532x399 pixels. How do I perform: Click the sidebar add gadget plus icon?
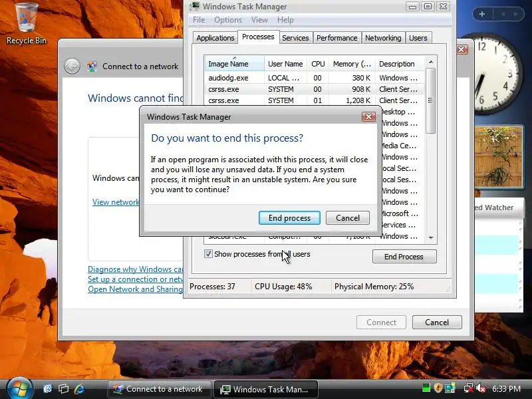click(x=482, y=14)
